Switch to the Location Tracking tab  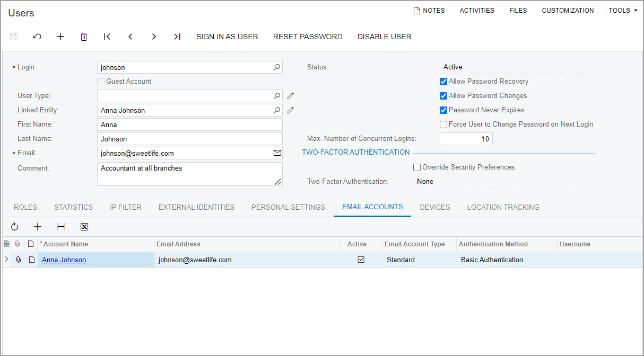point(503,207)
